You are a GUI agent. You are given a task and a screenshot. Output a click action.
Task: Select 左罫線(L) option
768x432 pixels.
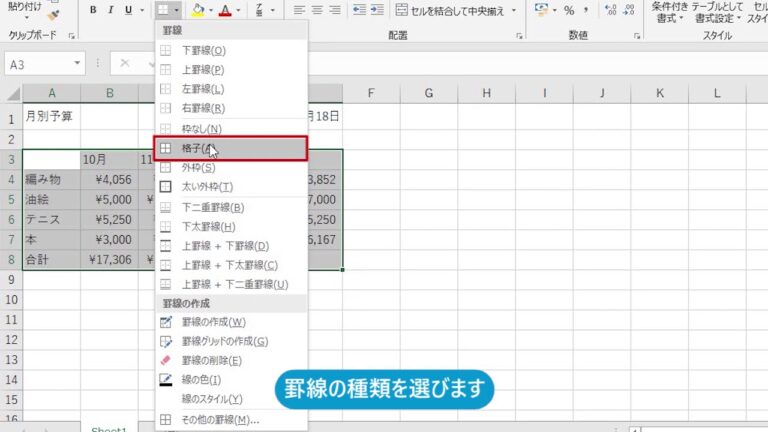tap(231, 89)
